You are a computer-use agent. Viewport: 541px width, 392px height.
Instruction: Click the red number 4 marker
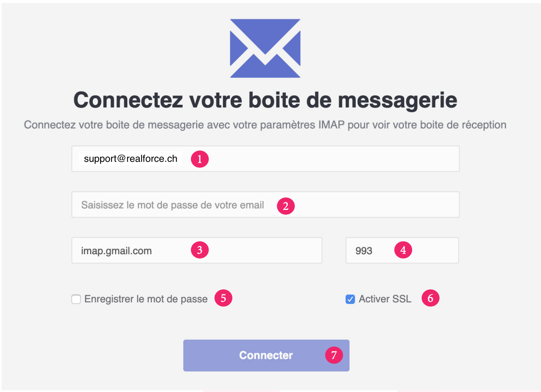[x=403, y=250]
